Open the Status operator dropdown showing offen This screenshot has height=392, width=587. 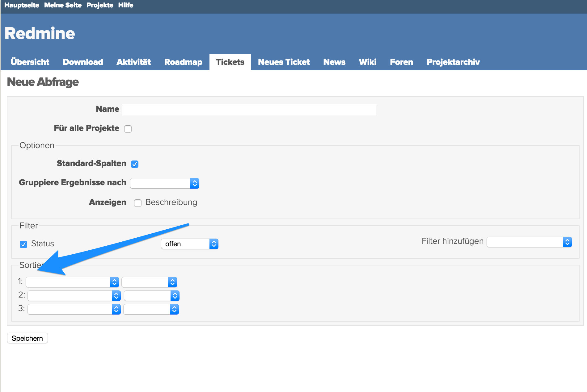click(190, 244)
